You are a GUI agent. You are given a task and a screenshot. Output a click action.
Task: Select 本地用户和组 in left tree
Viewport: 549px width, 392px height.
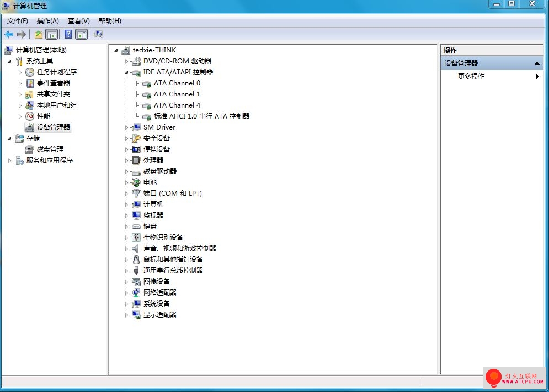tap(57, 105)
